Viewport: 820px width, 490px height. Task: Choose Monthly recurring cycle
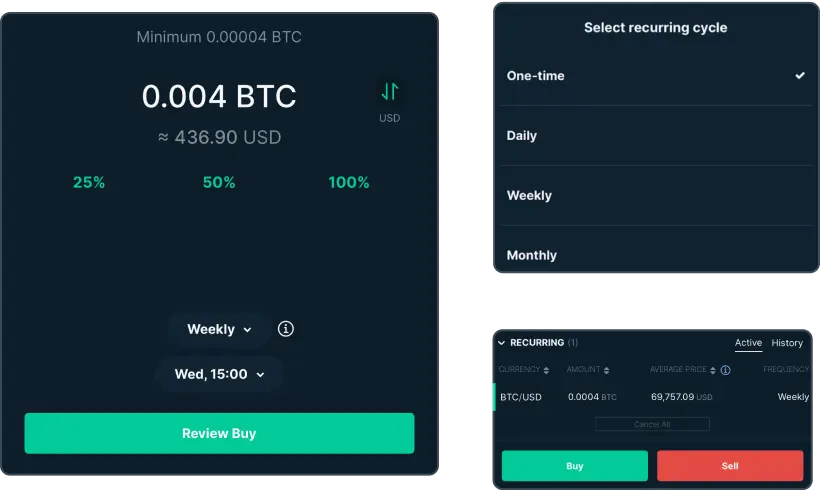(656, 254)
